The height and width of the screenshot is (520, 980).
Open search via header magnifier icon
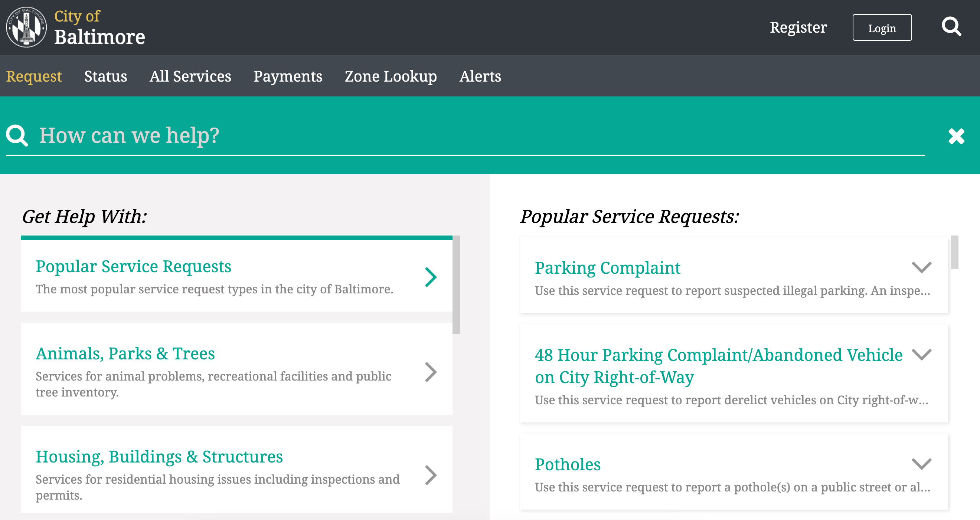coord(951,27)
